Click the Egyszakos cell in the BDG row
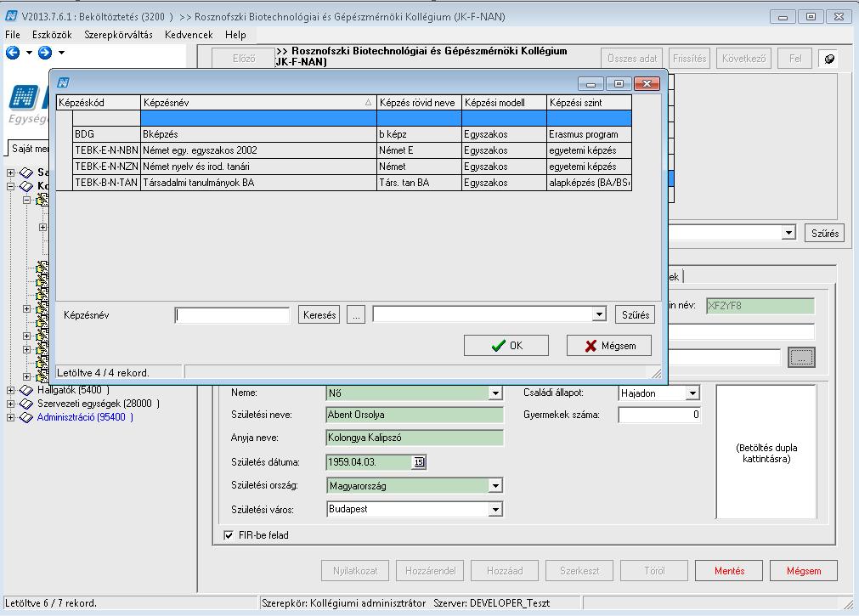The width and height of the screenshot is (859, 616). point(504,134)
